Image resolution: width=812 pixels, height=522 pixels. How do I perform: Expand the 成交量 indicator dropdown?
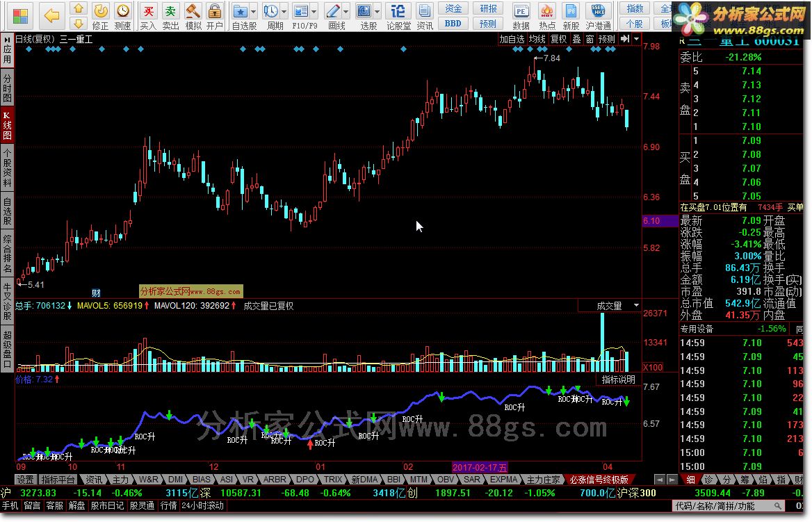click(x=636, y=306)
